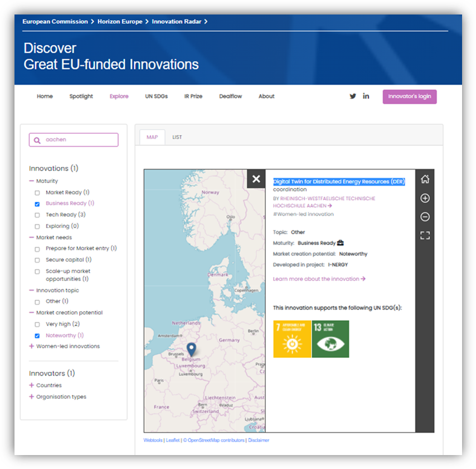Follow the Horizon Europe breadcrumb link
The width and height of the screenshot is (476, 469).
[x=120, y=22]
